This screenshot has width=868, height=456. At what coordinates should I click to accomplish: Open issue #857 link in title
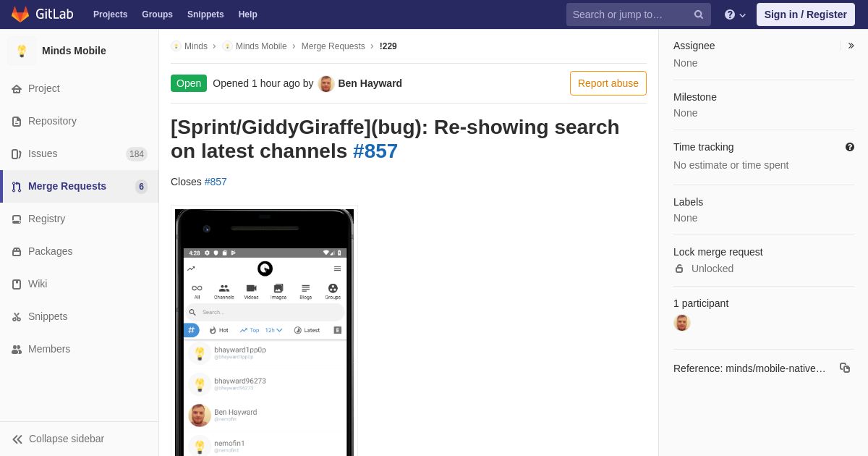point(375,151)
